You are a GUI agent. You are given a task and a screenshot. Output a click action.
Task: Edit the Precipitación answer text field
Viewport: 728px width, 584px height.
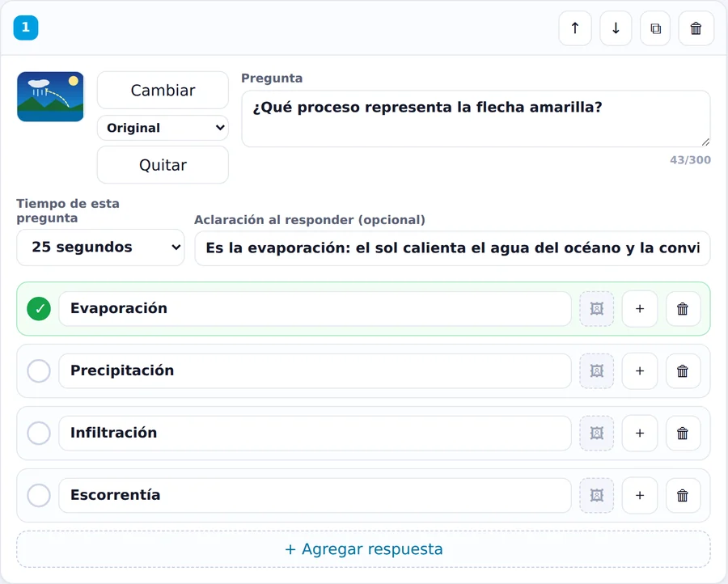pyautogui.click(x=315, y=371)
